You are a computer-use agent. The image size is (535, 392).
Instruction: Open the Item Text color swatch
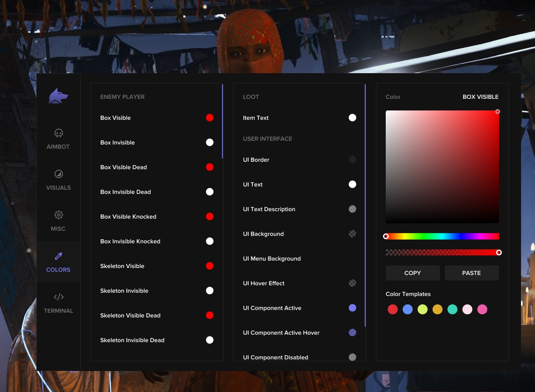(352, 117)
